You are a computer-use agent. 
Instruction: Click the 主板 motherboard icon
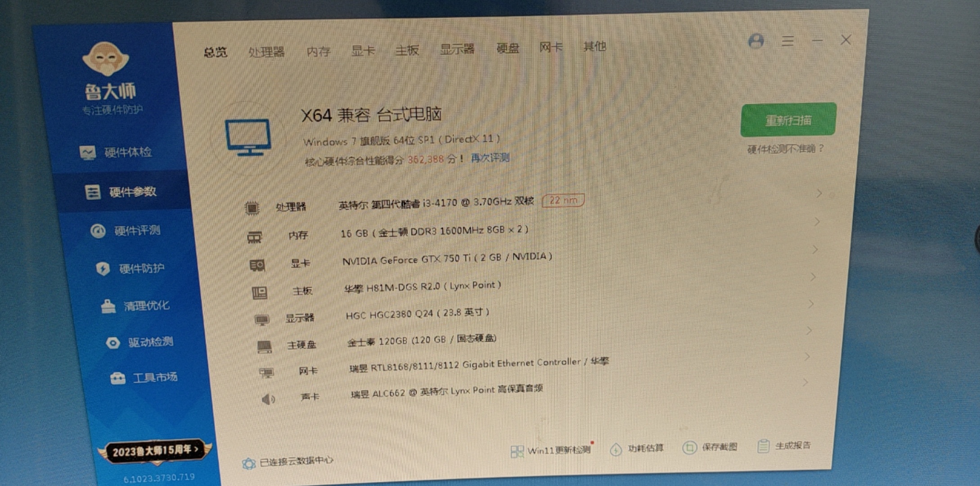pos(259,293)
